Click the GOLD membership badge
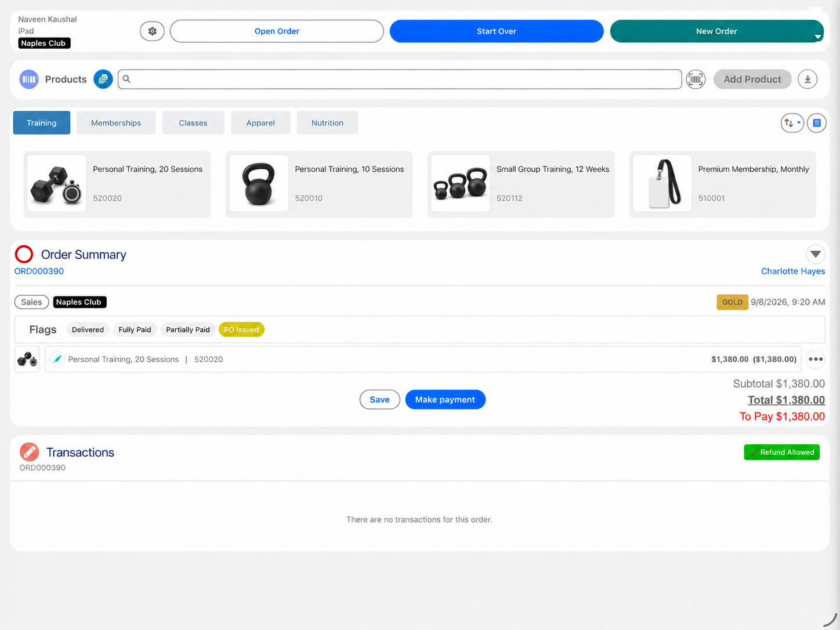Viewport: 840px width, 630px height. click(x=732, y=302)
